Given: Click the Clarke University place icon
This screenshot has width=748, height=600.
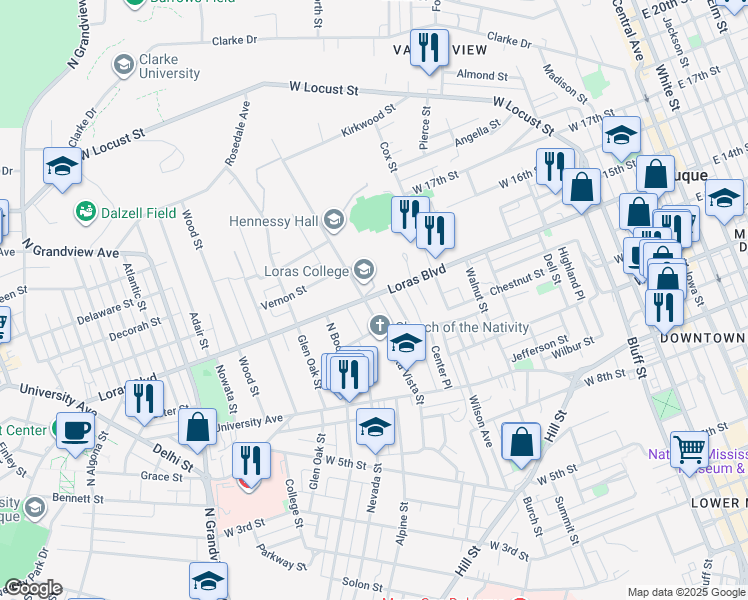Looking at the screenshot, I should click(x=123, y=66).
